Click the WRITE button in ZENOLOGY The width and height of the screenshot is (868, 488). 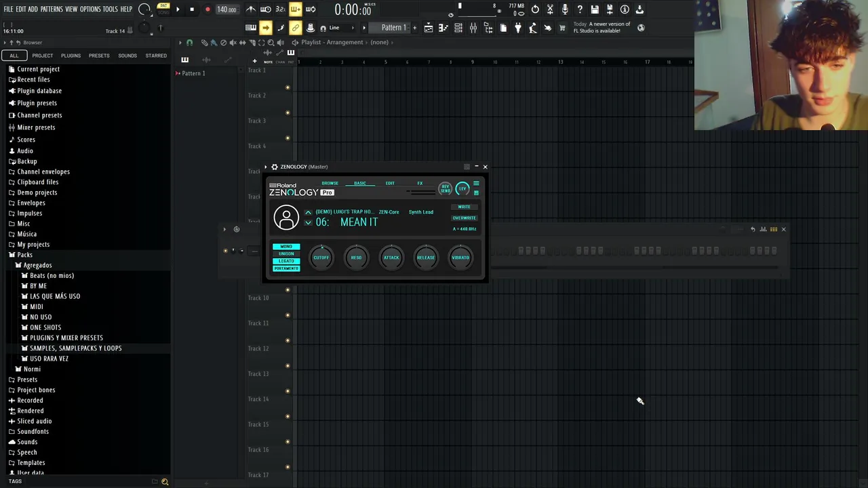click(x=464, y=207)
